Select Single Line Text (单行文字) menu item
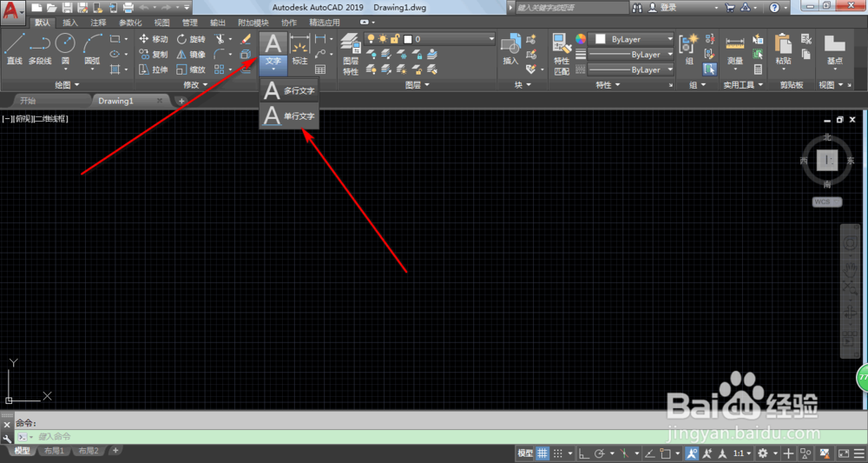This screenshot has width=868, height=463. [289, 116]
